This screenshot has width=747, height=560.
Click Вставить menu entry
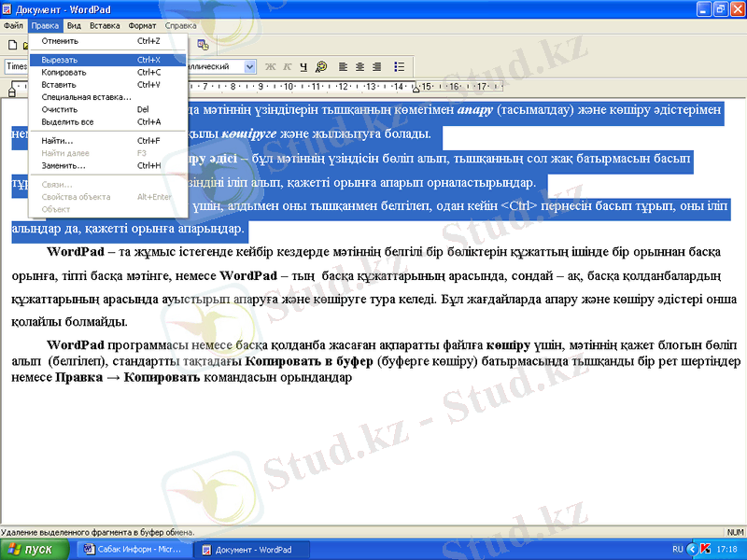point(59,84)
